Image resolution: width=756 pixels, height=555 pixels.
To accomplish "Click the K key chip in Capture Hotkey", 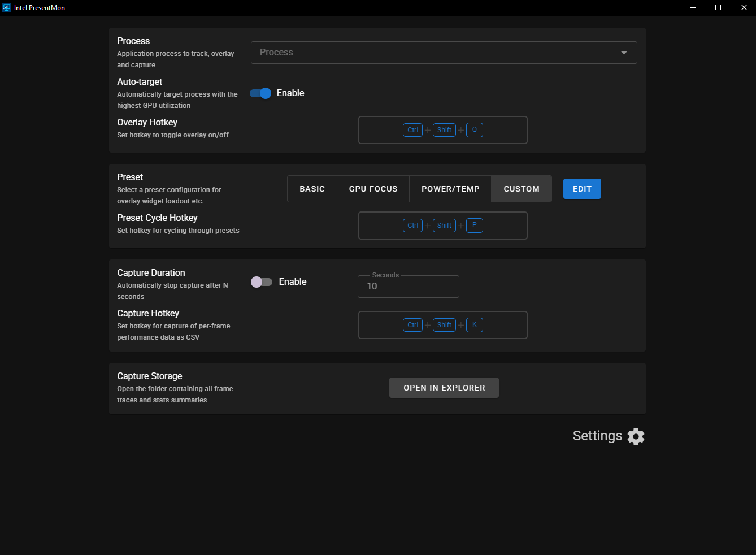I will click(x=475, y=325).
